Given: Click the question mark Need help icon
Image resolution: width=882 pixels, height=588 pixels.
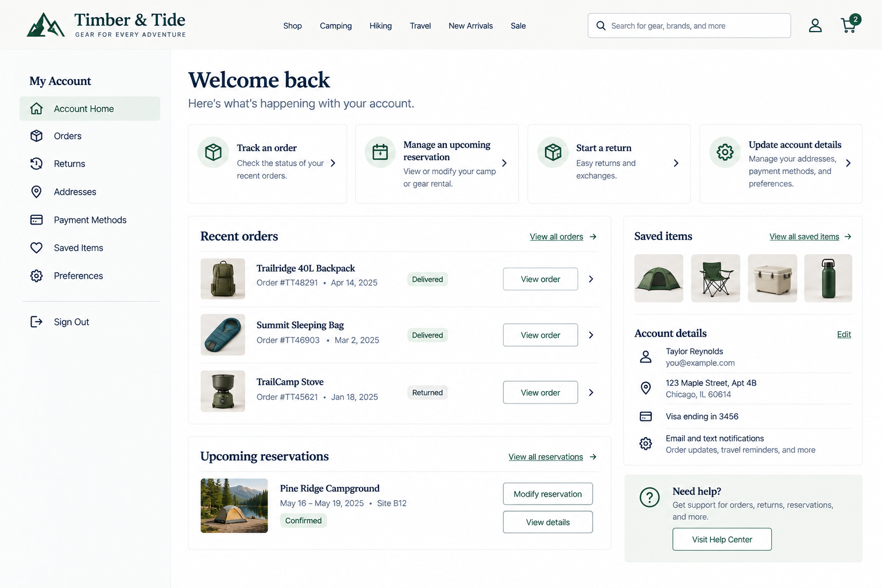Looking at the screenshot, I should [x=649, y=497].
